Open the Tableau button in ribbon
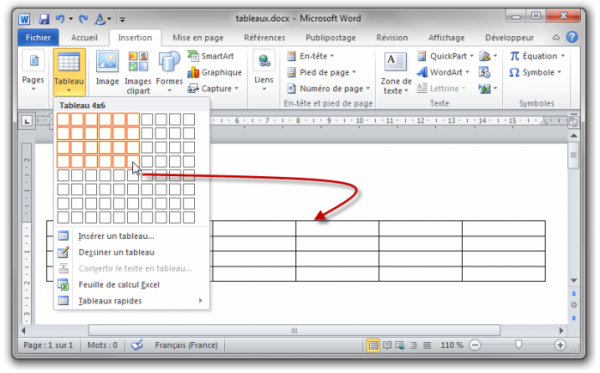Image resolution: width=600 pixels, height=373 pixels. (69, 72)
